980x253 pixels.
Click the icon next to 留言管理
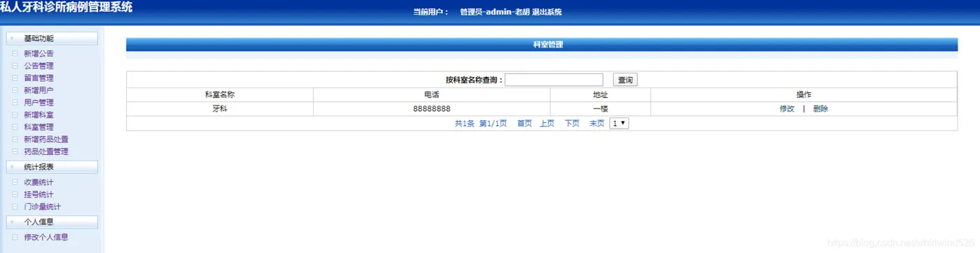[15, 78]
